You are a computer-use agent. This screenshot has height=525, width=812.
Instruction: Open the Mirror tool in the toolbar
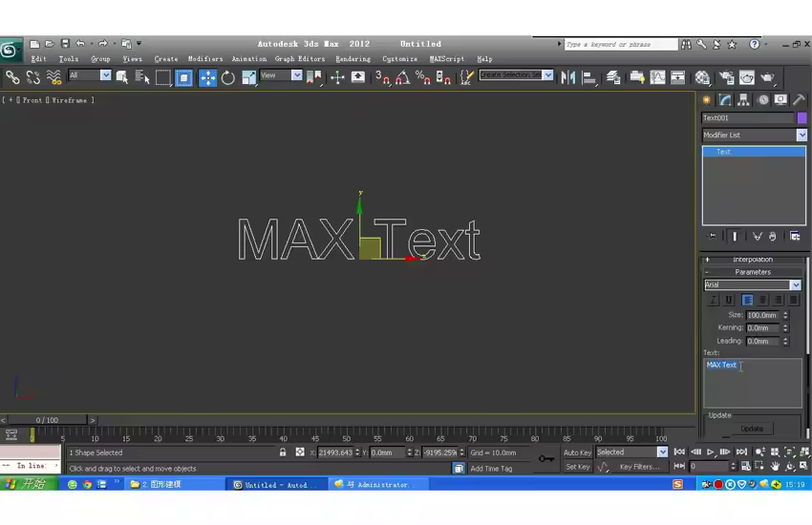point(567,77)
